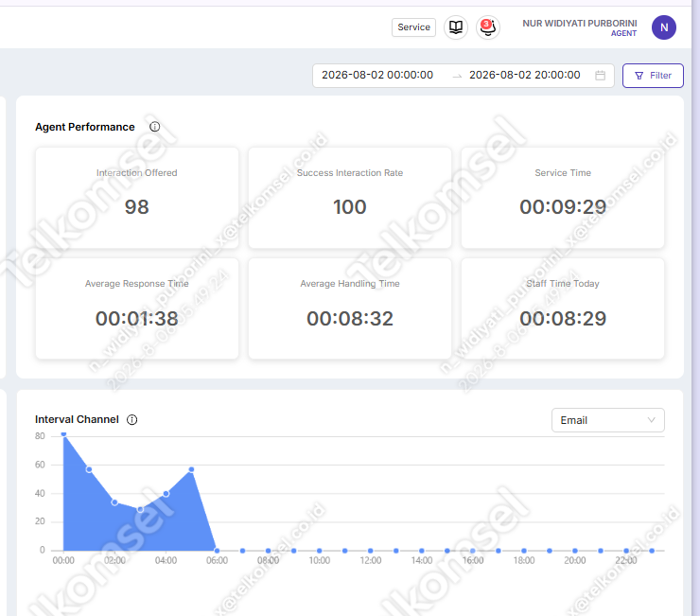Open the Email channel dropdown
This screenshot has height=616, width=700.
(x=607, y=420)
